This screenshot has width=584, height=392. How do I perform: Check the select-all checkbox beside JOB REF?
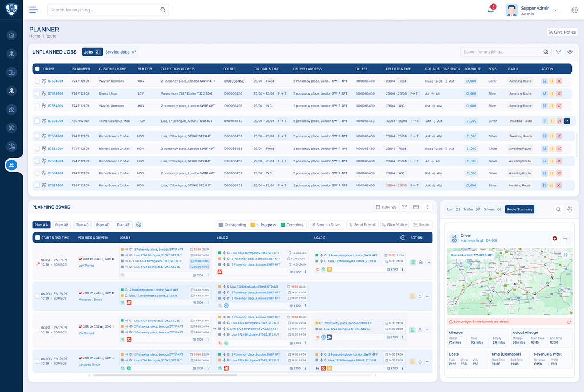37,69
